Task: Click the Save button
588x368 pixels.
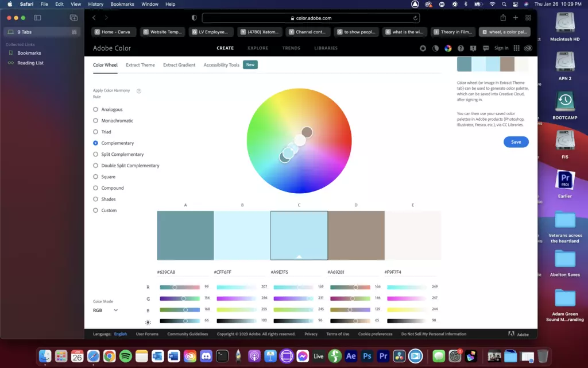Action: click(516, 142)
